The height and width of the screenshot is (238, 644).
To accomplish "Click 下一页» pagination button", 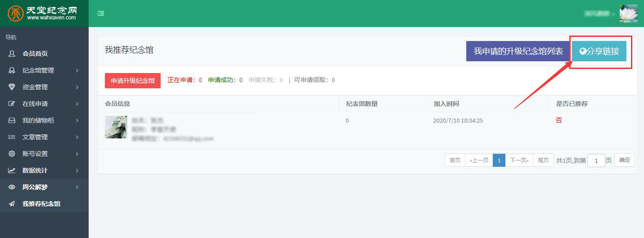I will (519, 160).
